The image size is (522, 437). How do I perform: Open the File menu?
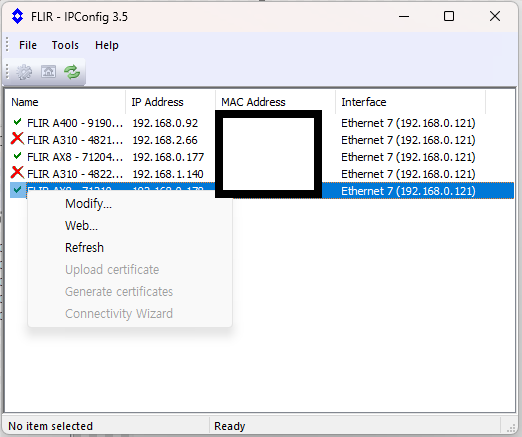pos(28,45)
